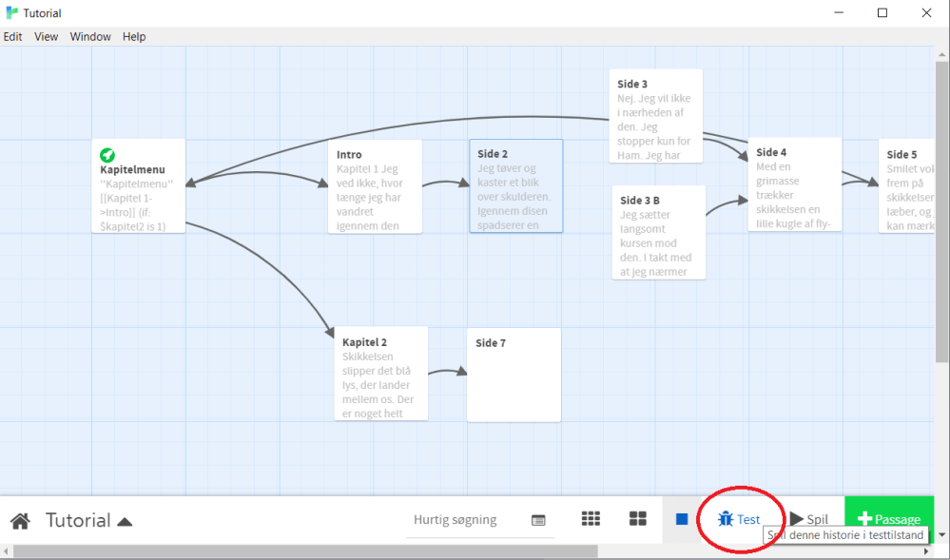Click the home library icon
950x560 pixels.
[x=20, y=521]
